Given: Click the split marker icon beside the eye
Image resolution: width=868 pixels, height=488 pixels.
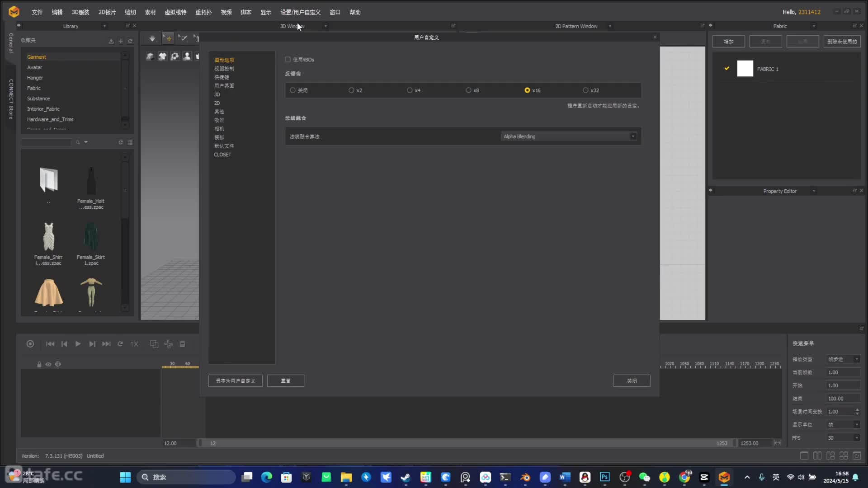Looking at the screenshot, I should (x=58, y=364).
